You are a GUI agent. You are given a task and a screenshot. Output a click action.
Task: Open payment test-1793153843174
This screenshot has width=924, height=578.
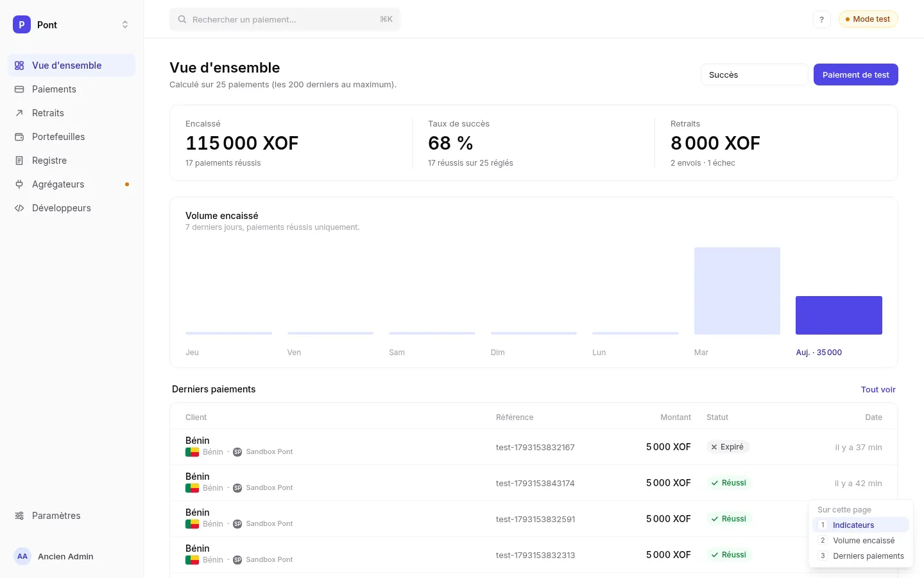pyautogui.click(x=534, y=483)
